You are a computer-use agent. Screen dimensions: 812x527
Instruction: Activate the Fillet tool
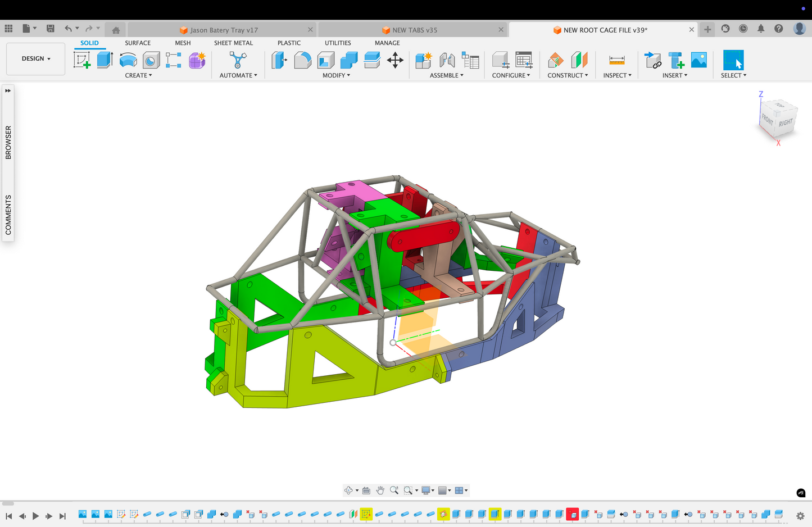click(302, 60)
